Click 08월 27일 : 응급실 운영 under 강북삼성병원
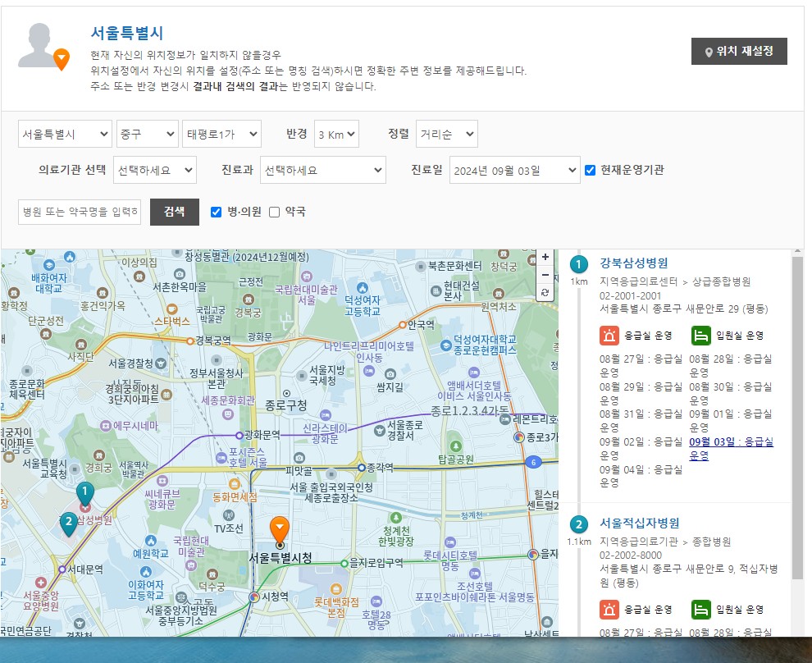 (641, 365)
